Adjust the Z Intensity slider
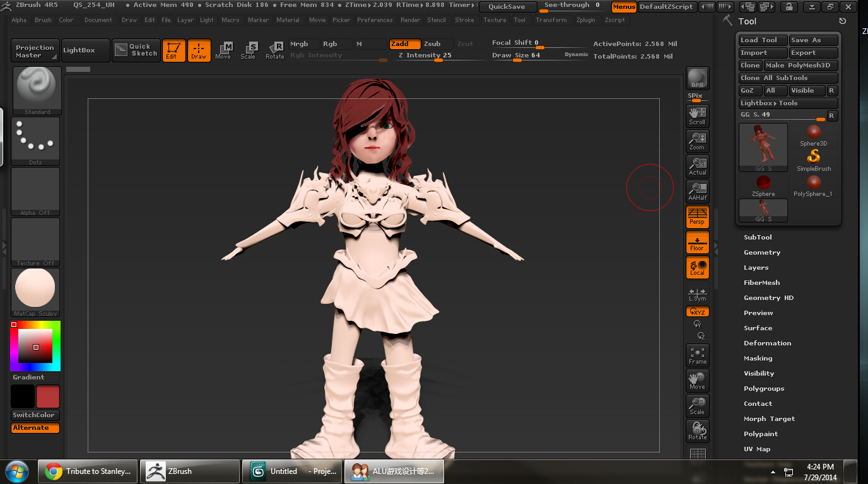This screenshot has width=868, height=484. 425,56
